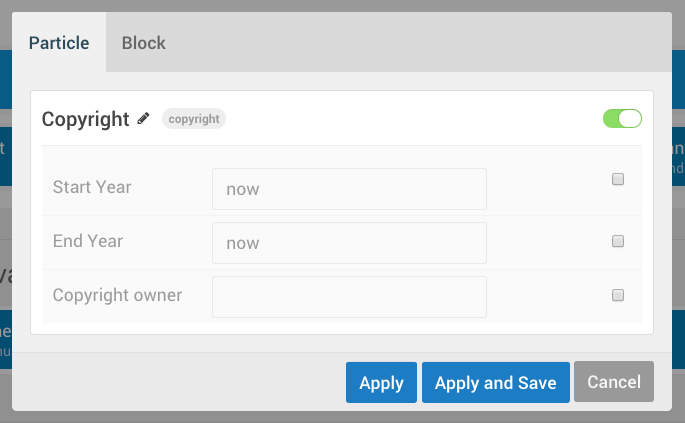Click the dimmed backdrop outside the dialog

(5, 250)
